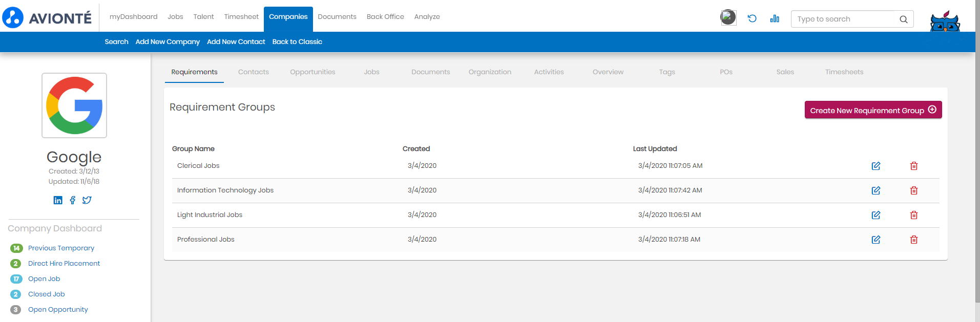Viewport: 980px width, 322px height.
Task: Delete the Information Technology Jobs group
Action: click(913, 190)
